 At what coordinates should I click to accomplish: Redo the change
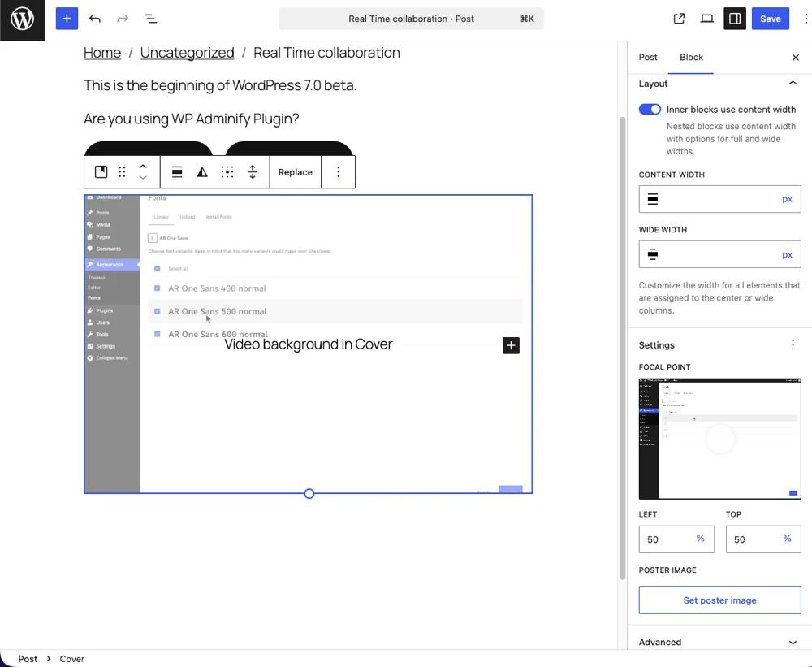(123, 19)
